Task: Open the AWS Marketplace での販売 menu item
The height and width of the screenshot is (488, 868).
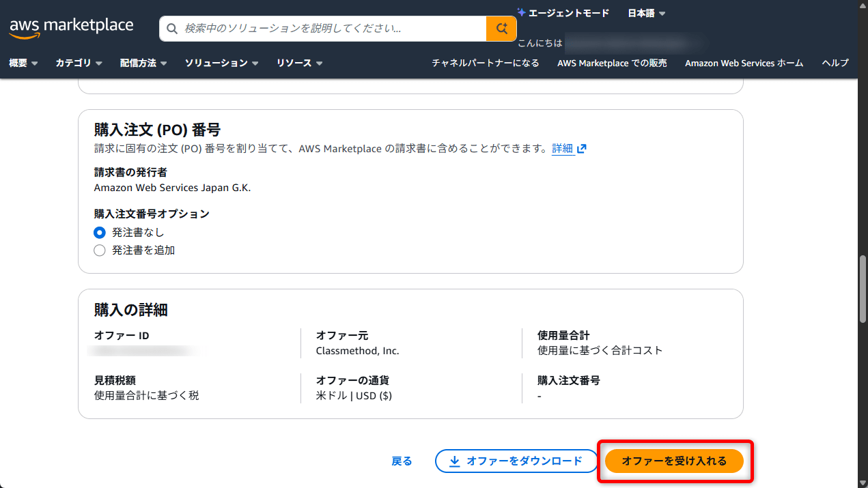Action: [612, 63]
